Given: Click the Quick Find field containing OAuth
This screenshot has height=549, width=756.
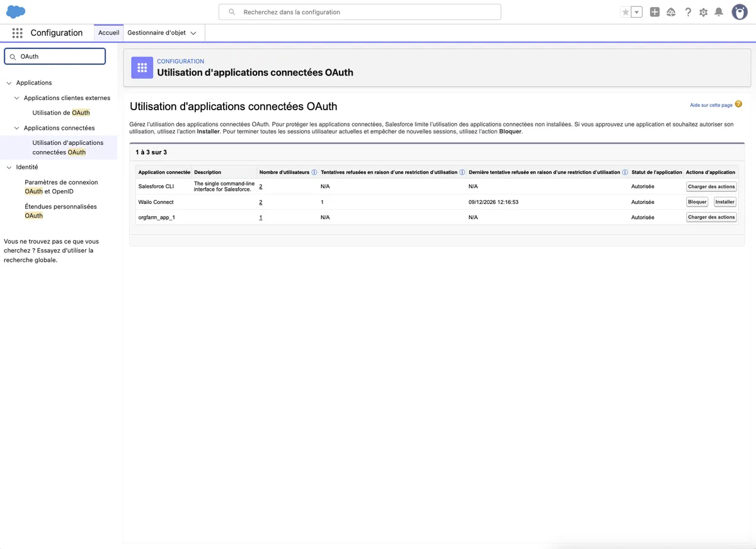Looking at the screenshot, I should point(55,56).
